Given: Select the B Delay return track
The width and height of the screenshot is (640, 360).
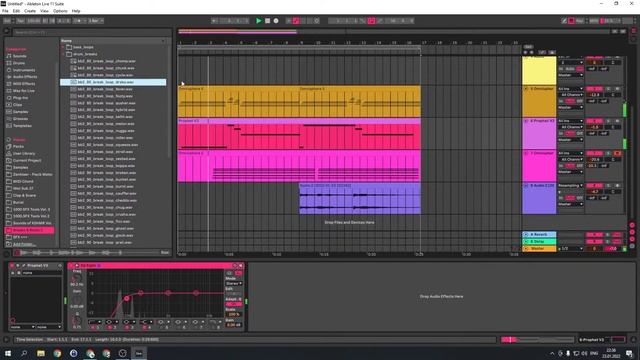Looking at the screenshot, I should [x=539, y=242].
